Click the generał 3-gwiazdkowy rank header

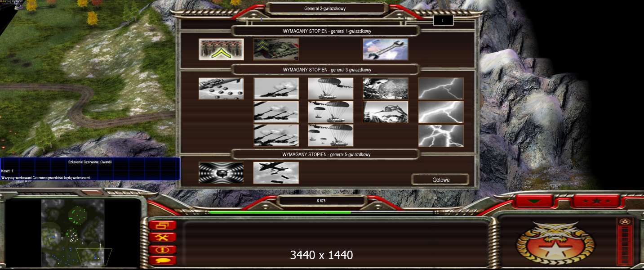coord(327,70)
